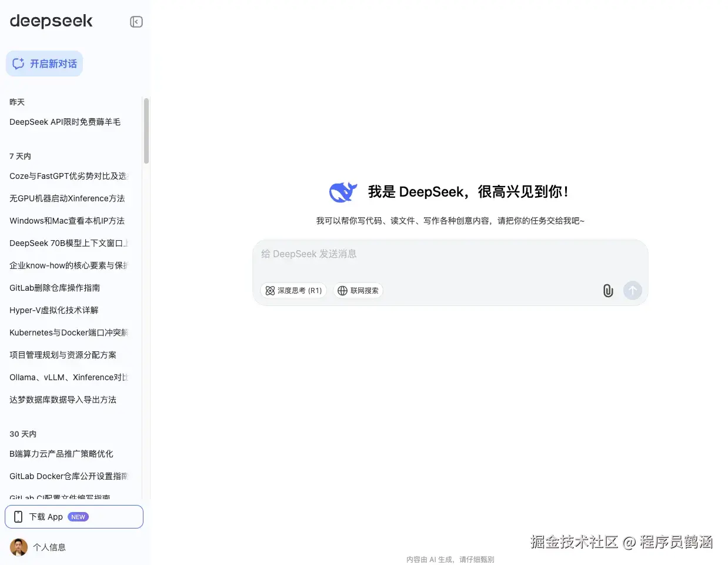The image size is (728, 565).
Task: Open chat DeepSeek API限时免费薅羊毛
Action: [65, 122]
